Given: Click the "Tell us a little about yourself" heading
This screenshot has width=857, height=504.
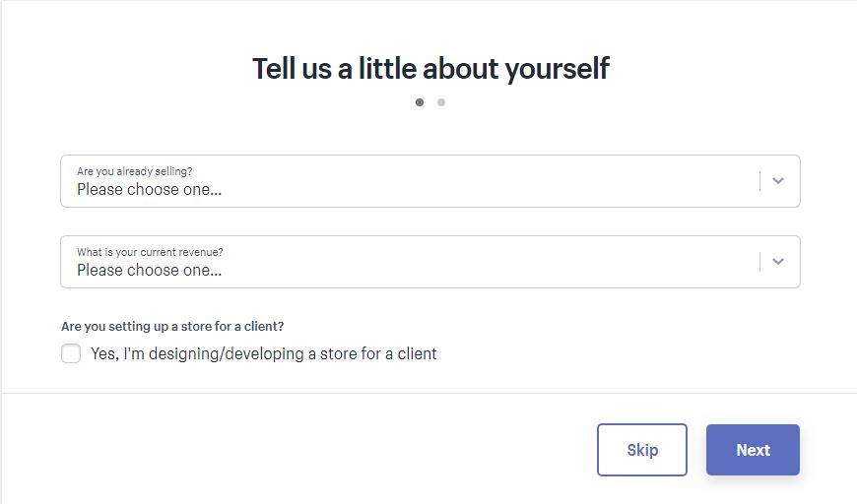Looking at the screenshot, I should pyautogui.click(x=430, y=69).
